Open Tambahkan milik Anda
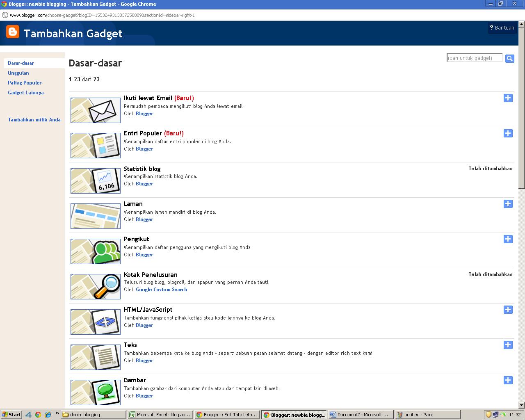Screen dimensions: 525x420 click(34, 120)
